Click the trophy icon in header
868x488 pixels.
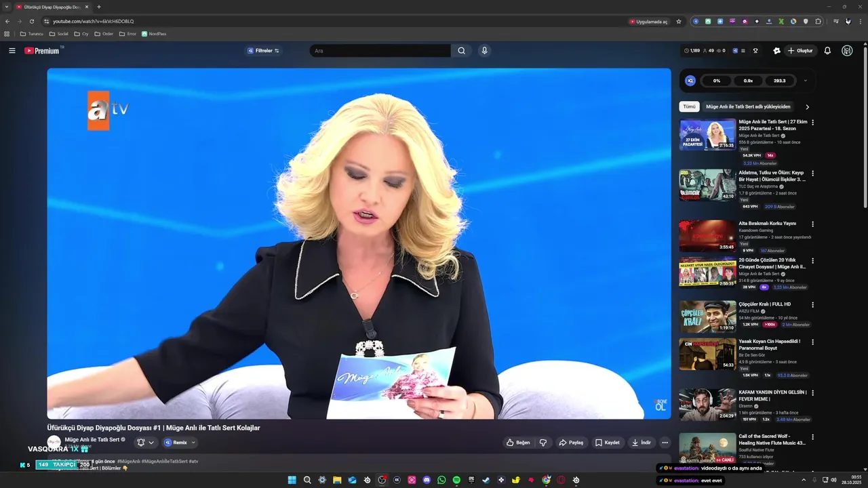(755, 51)
